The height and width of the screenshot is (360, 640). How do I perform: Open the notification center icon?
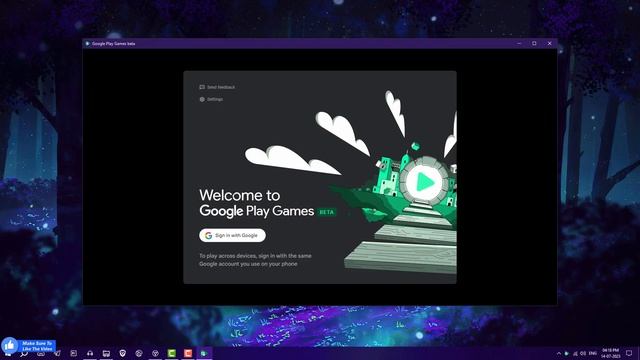(629, 353)
